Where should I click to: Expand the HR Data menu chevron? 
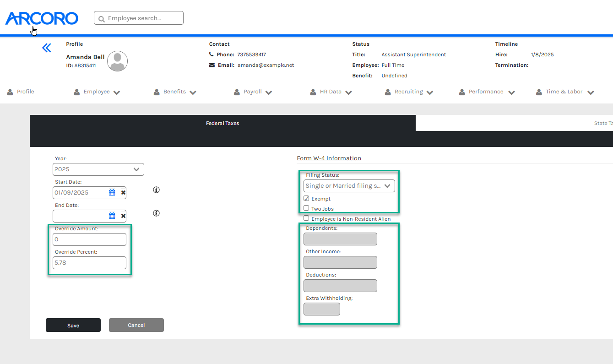(348, 92)
